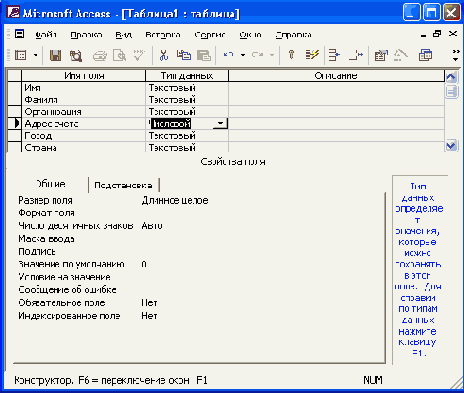Click the grayed Build icon
Screen dimensions: 464x393
[x=401, y=55]
